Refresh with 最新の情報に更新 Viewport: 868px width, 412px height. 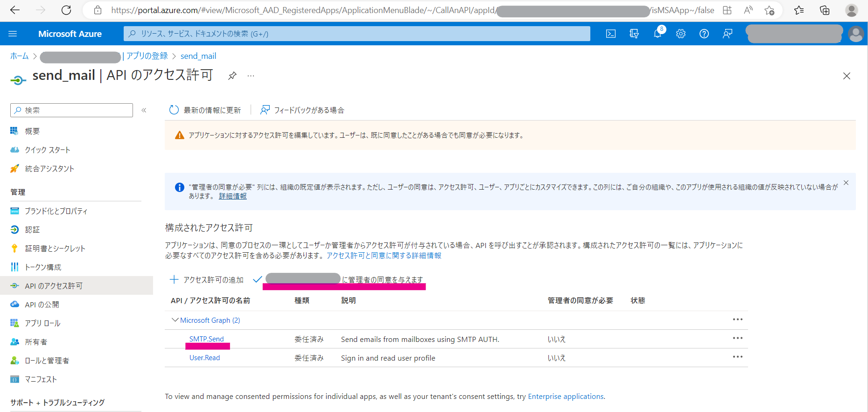pyautogui.click(x=205, y=110)
